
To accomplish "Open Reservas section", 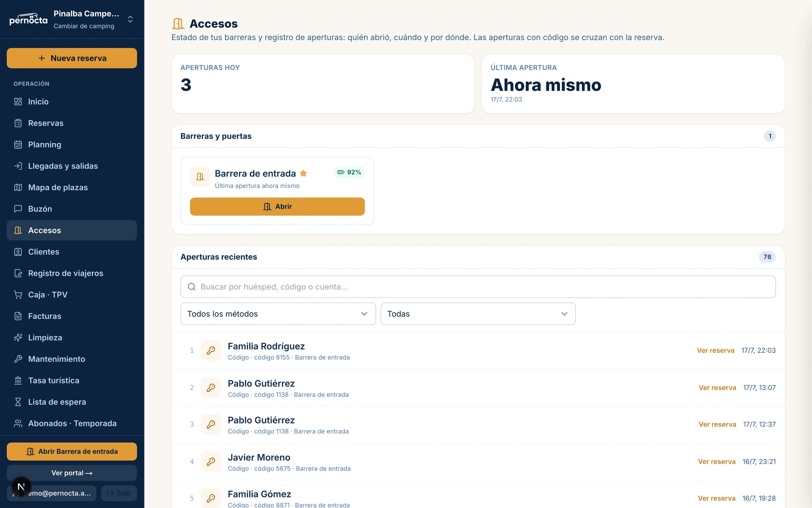I will tap(72, 123).
